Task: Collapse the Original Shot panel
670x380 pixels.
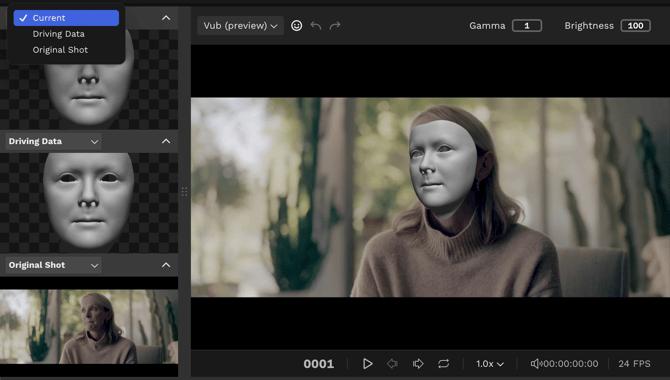Action: pyautogui.click(x=166, y=265)
